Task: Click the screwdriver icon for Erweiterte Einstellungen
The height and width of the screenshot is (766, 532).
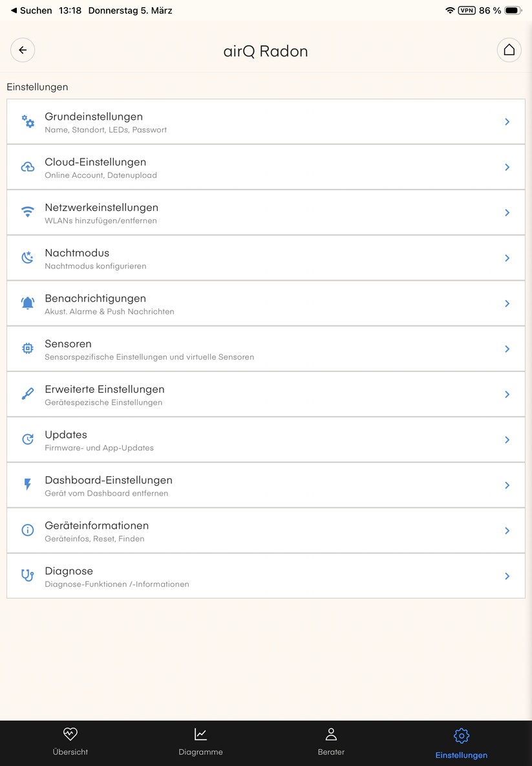Action: (28, 394)
